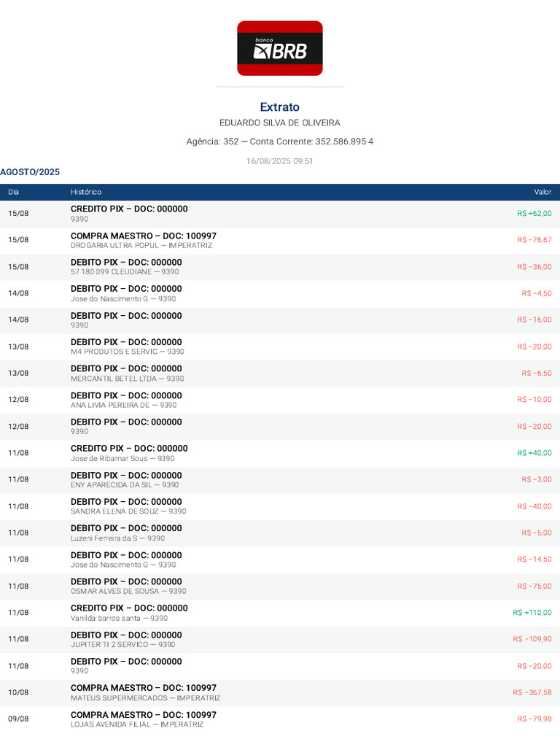Click "MATEUS SUPERMERCADOS — IMPERATRIZ" description

pyautogui.click(x=145, y=698)
